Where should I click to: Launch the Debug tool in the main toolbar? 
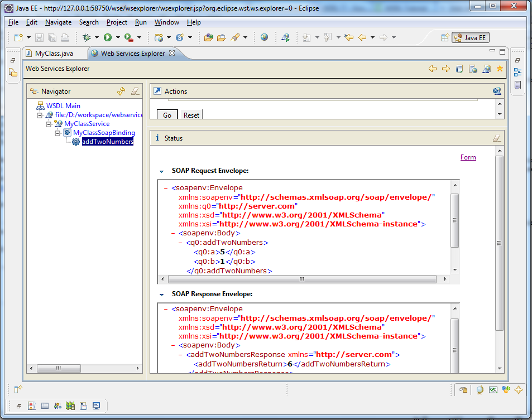coord(87,37)
